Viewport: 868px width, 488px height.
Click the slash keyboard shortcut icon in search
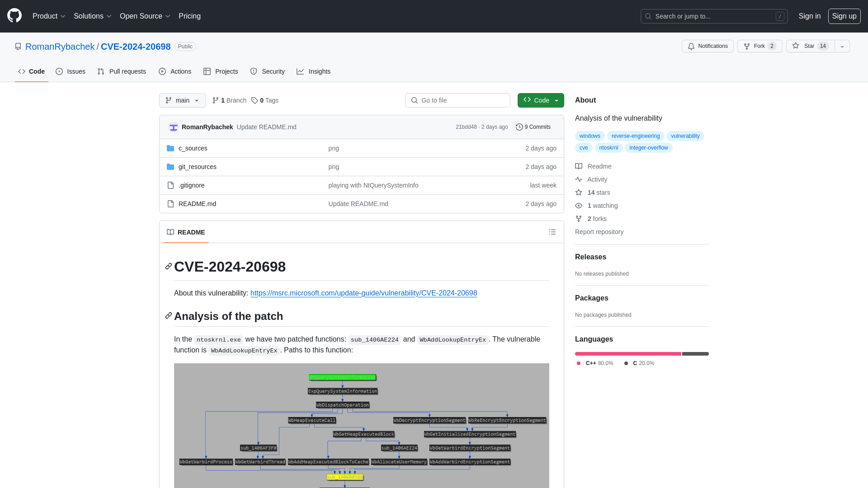tap(780, 16)
